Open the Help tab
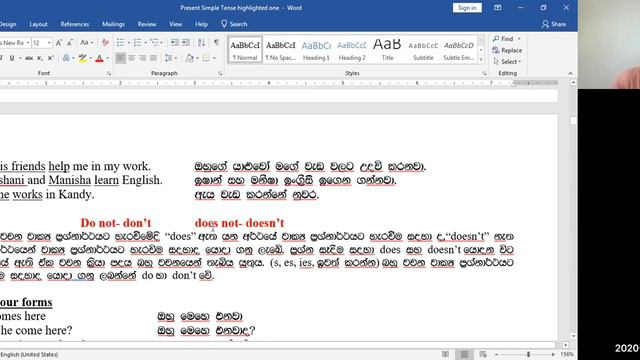 pyautogui.click(x=201, y=24)
